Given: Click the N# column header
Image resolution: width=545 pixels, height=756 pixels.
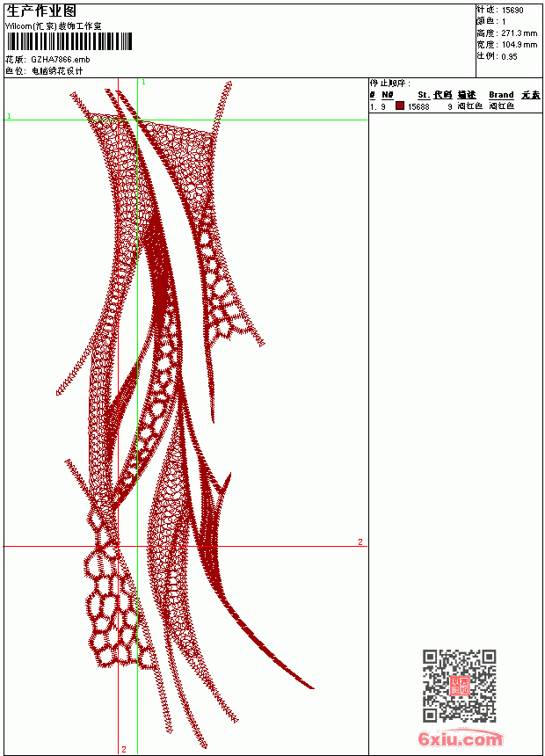Looking at the screenshot, I should 388,95.
